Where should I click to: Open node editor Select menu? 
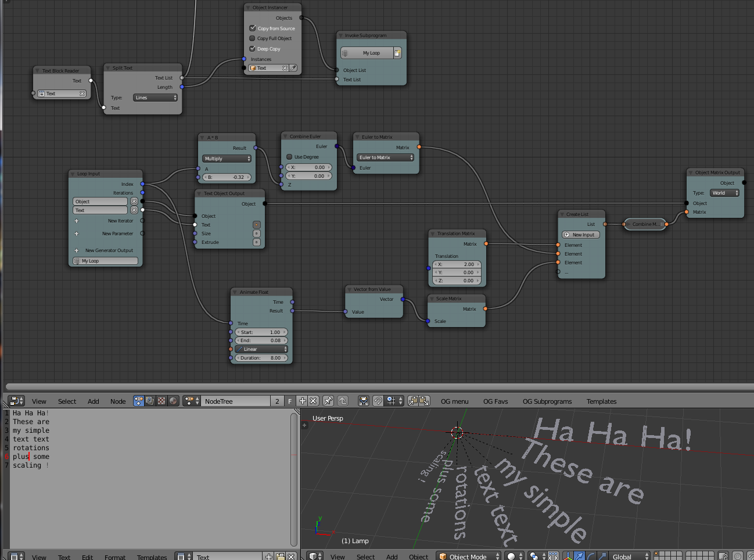(x=67, y=401)
